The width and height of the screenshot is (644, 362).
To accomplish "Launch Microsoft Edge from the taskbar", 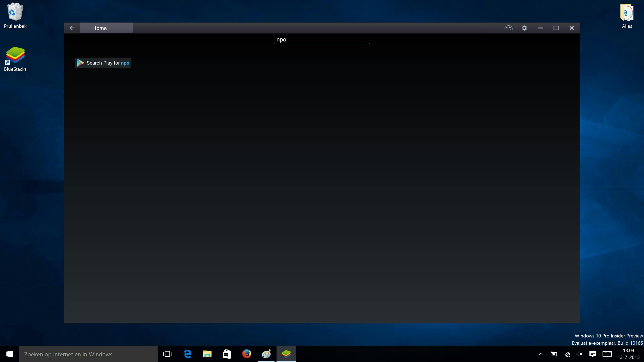I will (187, 354).
